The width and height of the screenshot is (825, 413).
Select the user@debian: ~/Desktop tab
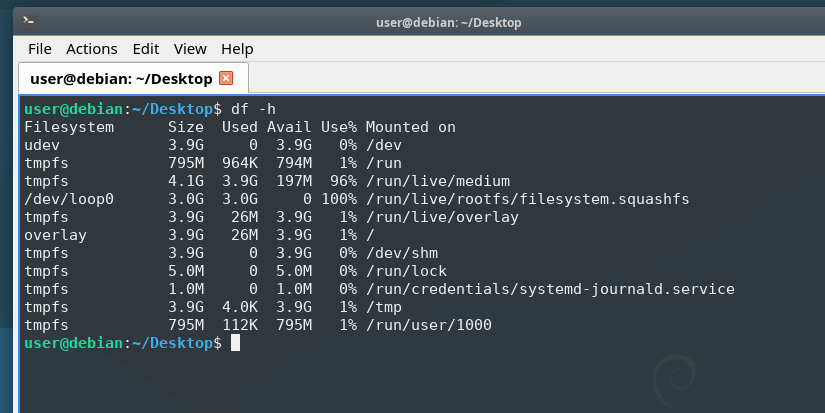(x=120, y=78)
